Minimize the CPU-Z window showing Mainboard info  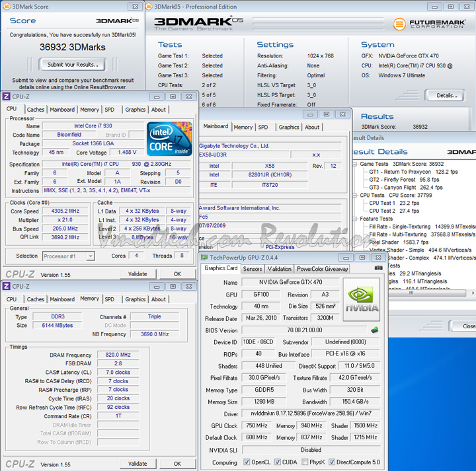point(310,114)
